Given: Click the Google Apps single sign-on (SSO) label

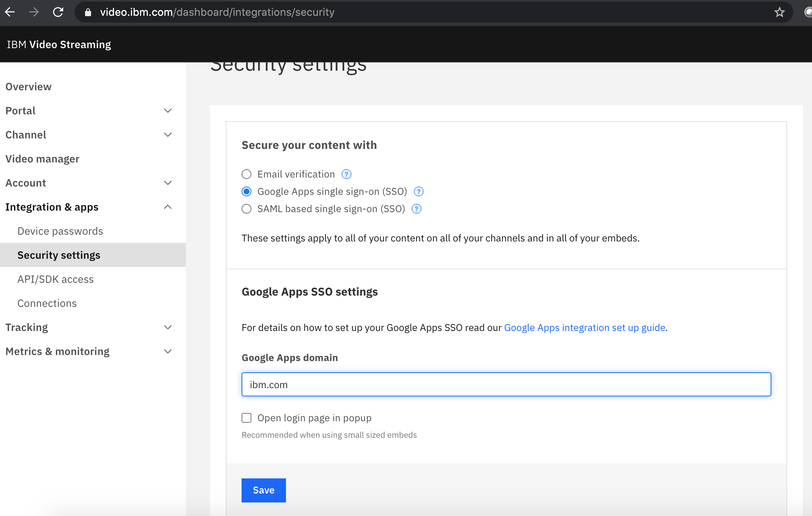Looking at the screenshot, I should [x=332, y=191].
